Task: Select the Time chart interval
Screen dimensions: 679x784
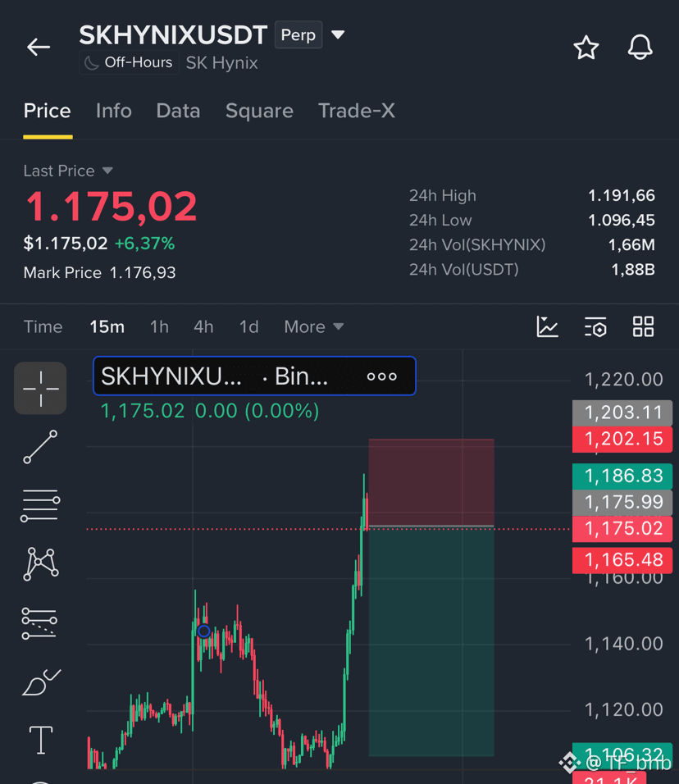Action: pyautogui.click(x=43, y=326)
